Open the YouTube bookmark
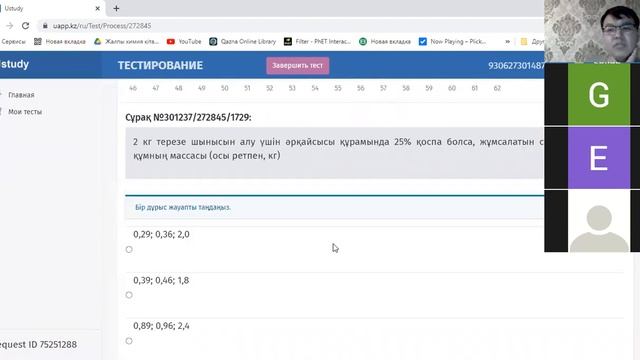Image resolution: width=640 pixels, height=360 pixels. click(184, 42)
